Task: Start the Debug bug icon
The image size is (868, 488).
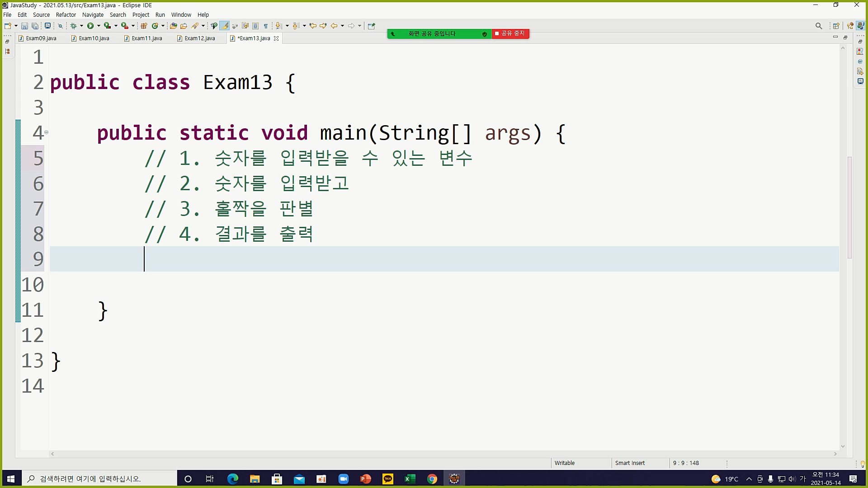Action: click(x=73, y=26)
